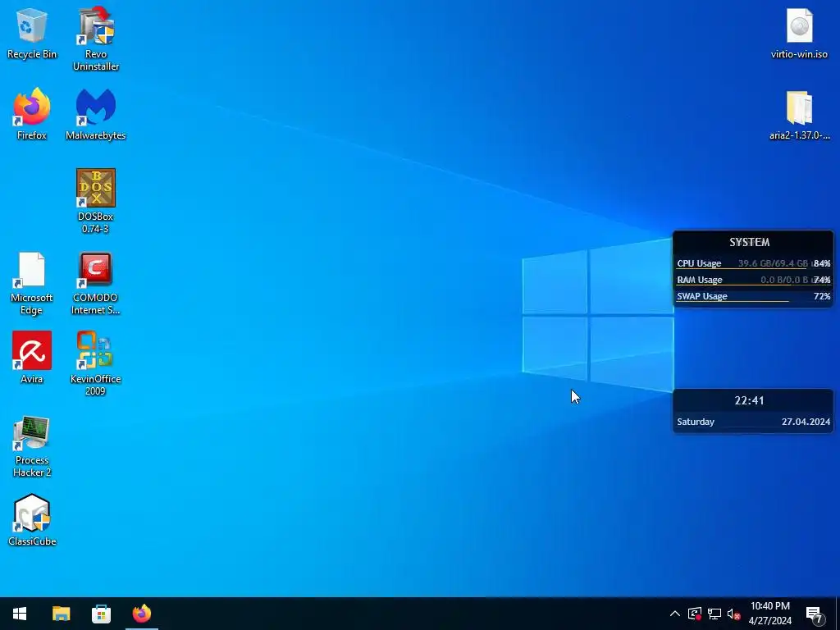Launch Revo Uninstaller from the desktop
Screen dimensions: 840x630
[x=96, y=39]
